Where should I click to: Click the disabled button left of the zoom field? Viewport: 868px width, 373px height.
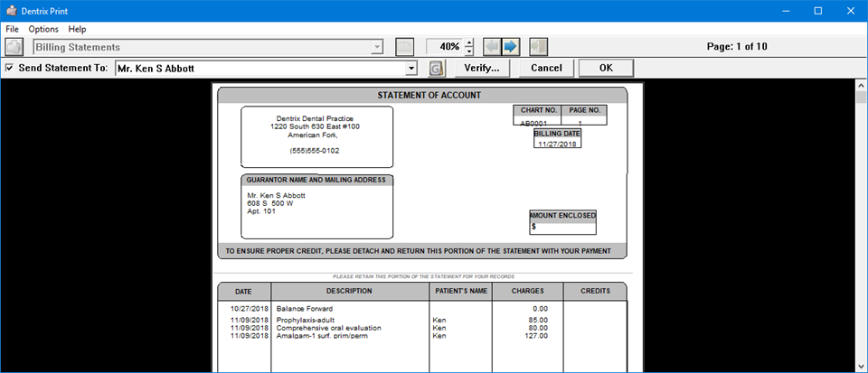click(405, 47)
